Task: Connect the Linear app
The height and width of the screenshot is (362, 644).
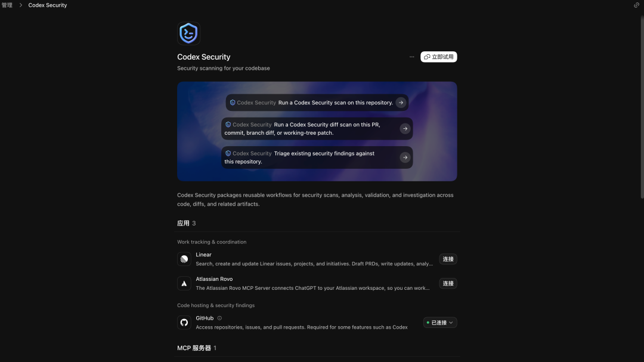Action: pyautogui.click(x=448, y=259)
